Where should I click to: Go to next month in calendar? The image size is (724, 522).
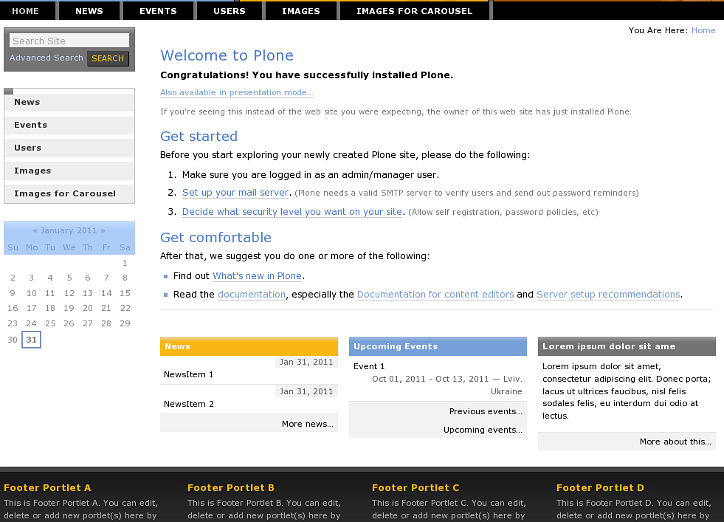(103, 230)
